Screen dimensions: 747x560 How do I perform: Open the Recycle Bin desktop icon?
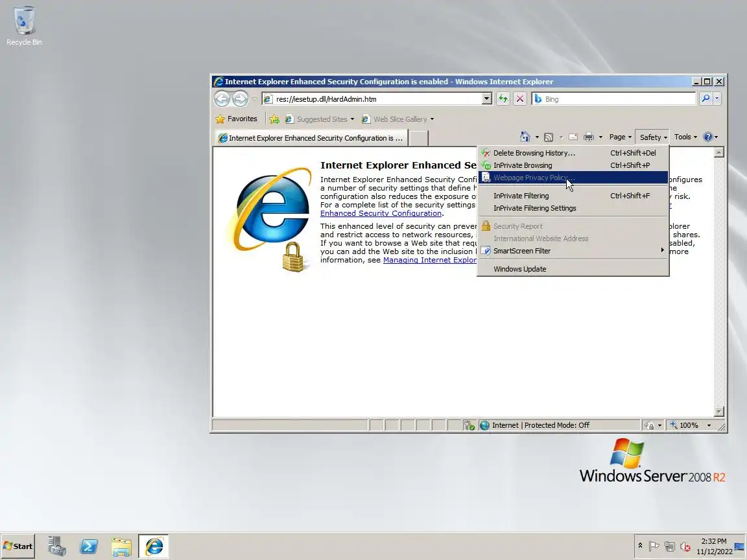point(24,26)
